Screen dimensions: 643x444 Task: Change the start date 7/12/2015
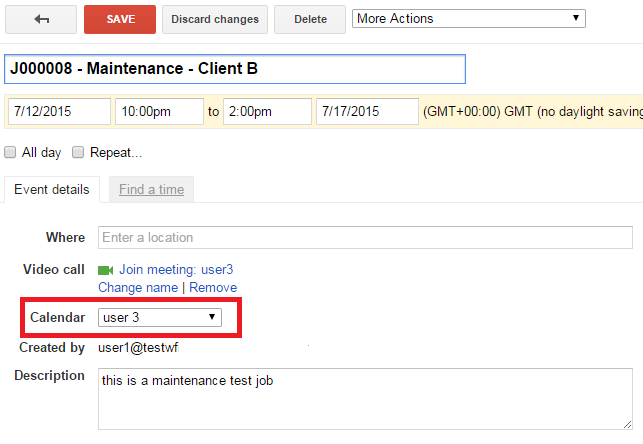pos(59,112)
